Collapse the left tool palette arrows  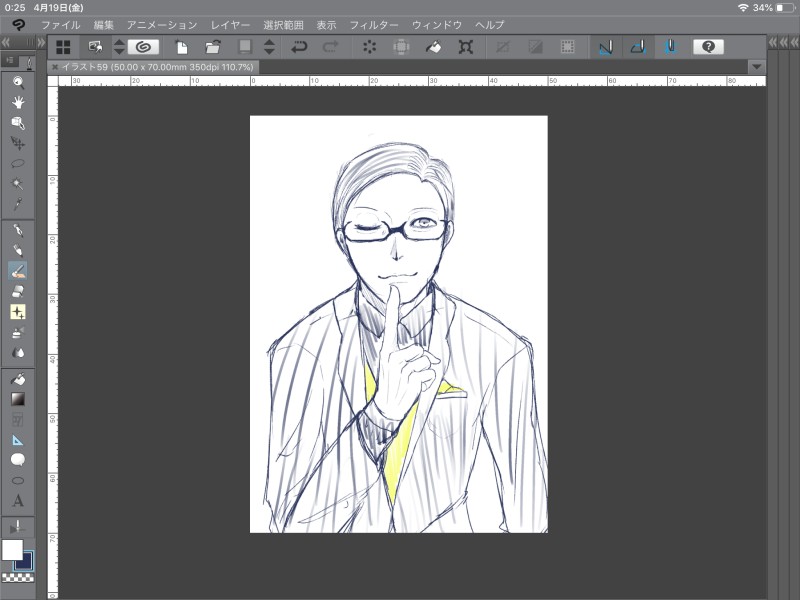point(6,43)
